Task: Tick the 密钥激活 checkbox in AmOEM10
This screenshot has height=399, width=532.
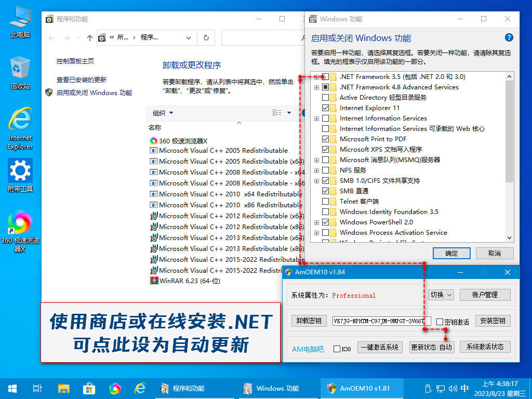Action: pos(440,322)
